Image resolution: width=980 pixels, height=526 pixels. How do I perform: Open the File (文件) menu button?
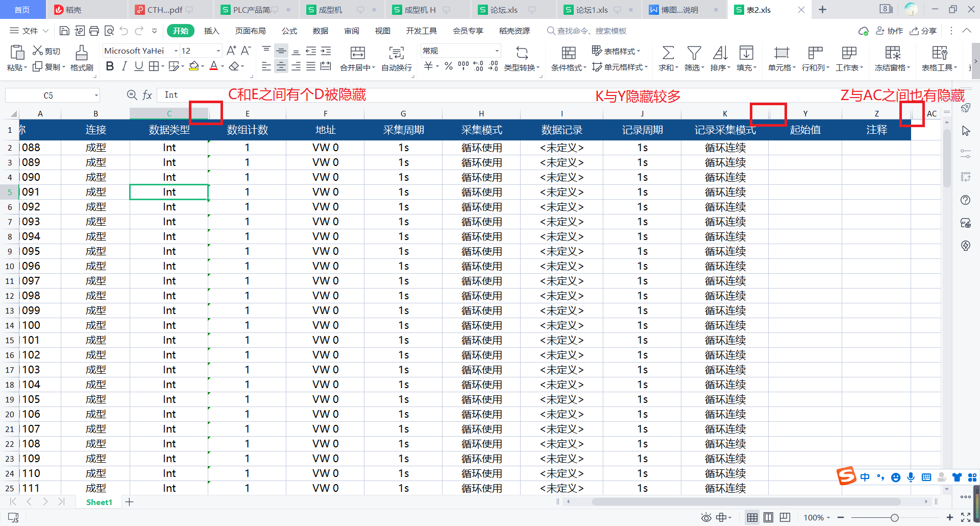click(x=30, y=31)
